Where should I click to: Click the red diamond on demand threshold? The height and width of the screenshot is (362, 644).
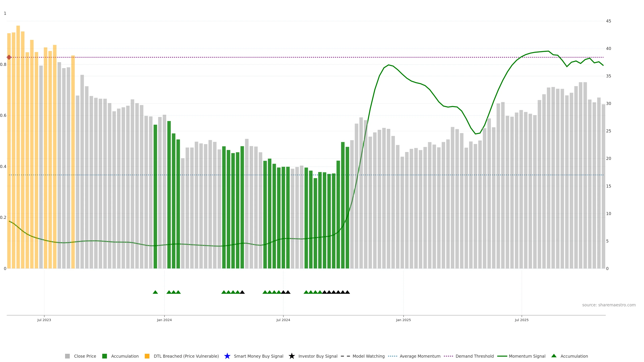coord(9,57)
